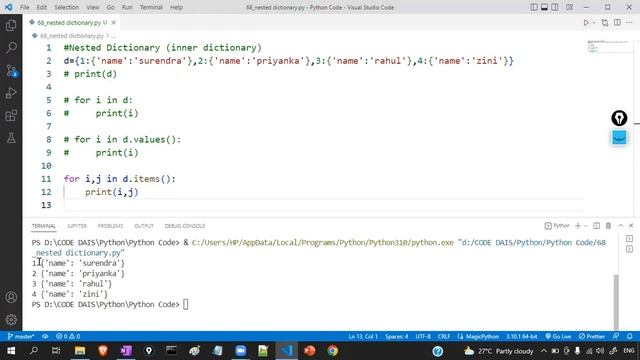The image size is (640, 360).
Task: Open File Explorer from taskbar
Action: tap(80, 351)
